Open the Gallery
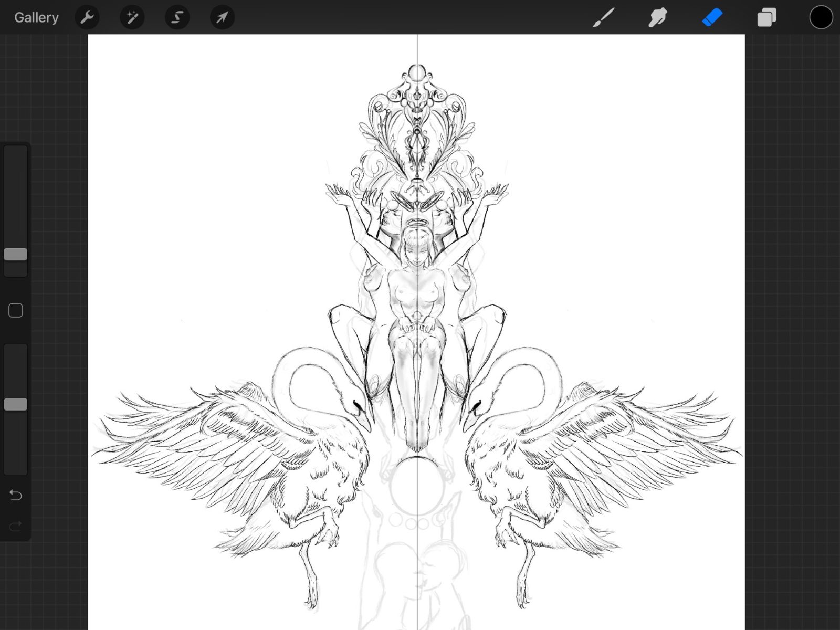This screenshot has width=840, height=630. pyautogui.click(x=36, y=17)
